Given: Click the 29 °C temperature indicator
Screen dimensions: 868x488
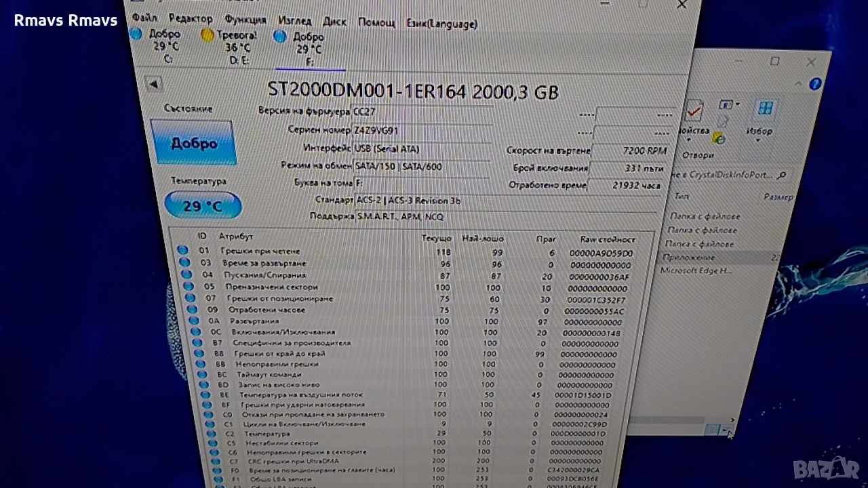Looking at the screenshot, I should [202, 205].
